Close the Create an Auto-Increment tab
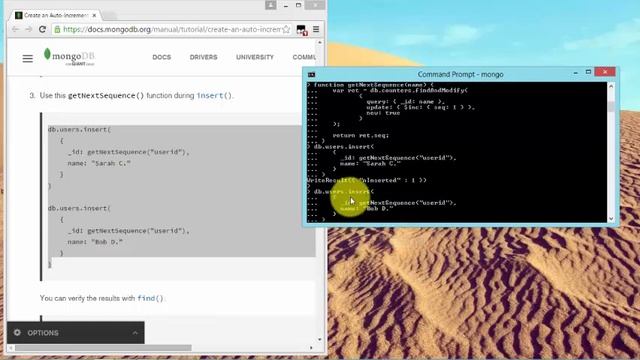Viewport: 640px width, 360px height. (x=94, y=15)
